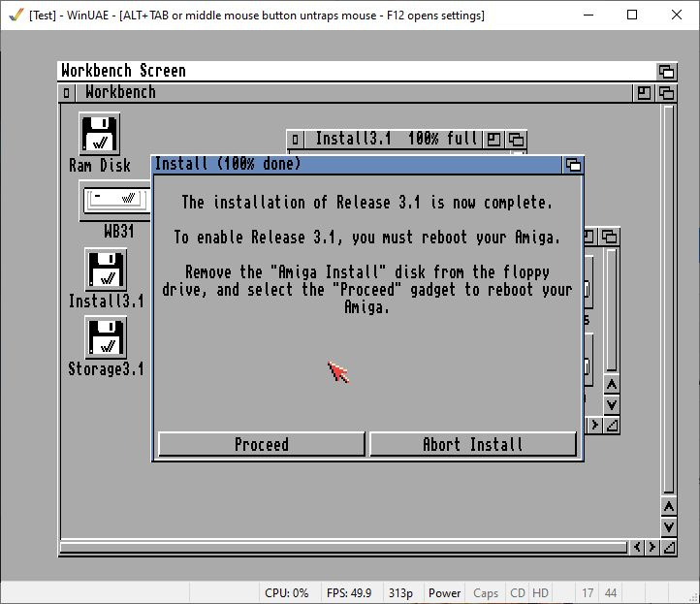Close the Install3.1 window via close gadget
The width and height of the screenshot is (700, 604).
pos(295,140)
